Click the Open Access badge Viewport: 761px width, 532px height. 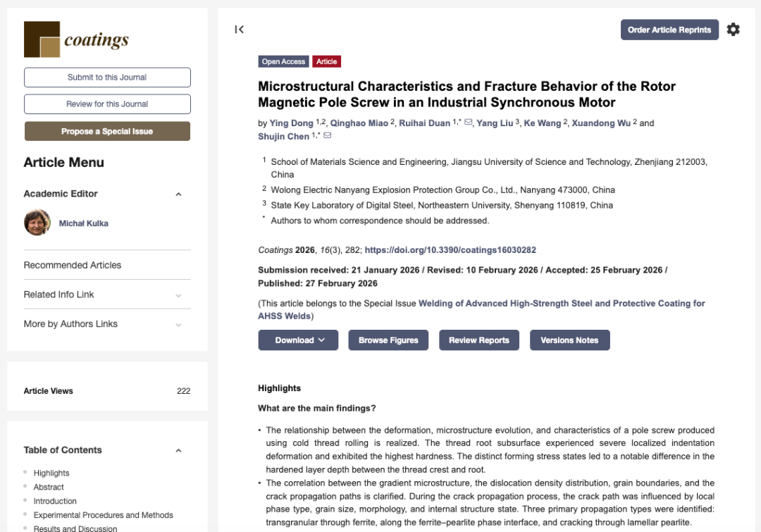click(283, 61)
